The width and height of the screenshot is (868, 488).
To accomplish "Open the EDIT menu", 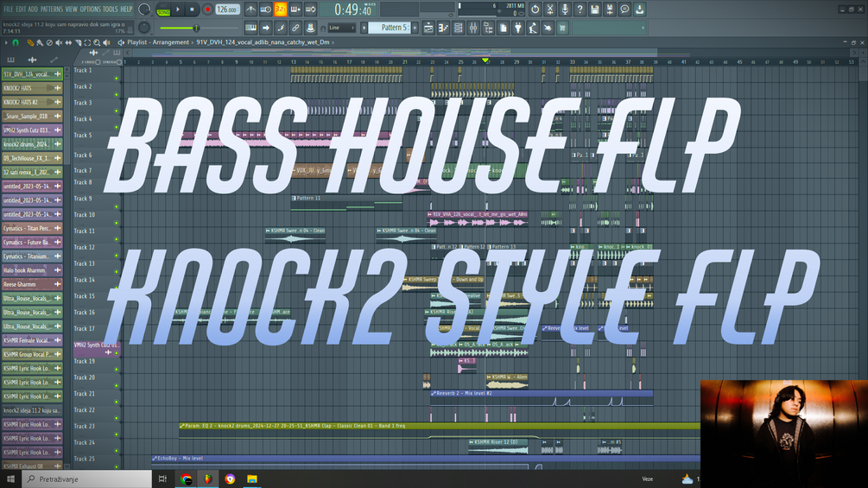I will [21, 9].
